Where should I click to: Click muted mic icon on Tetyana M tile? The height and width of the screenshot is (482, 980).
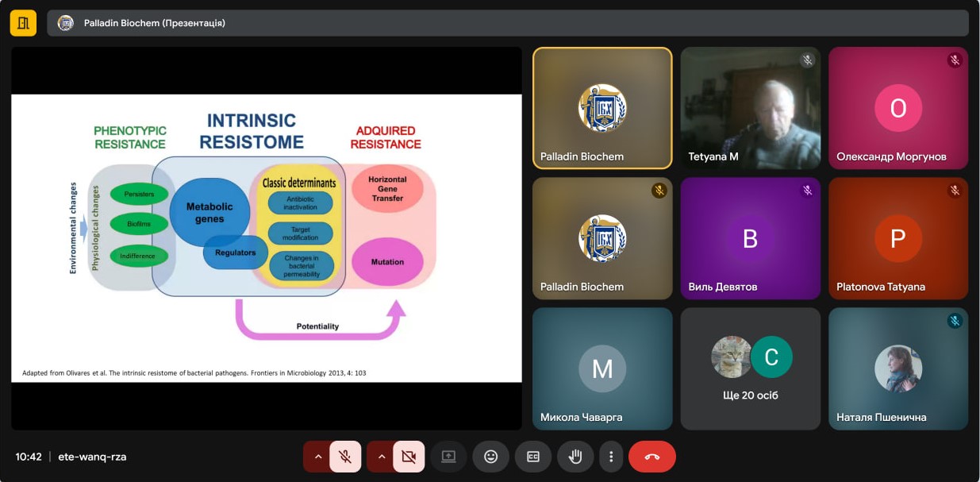click(x=807, y=60)
